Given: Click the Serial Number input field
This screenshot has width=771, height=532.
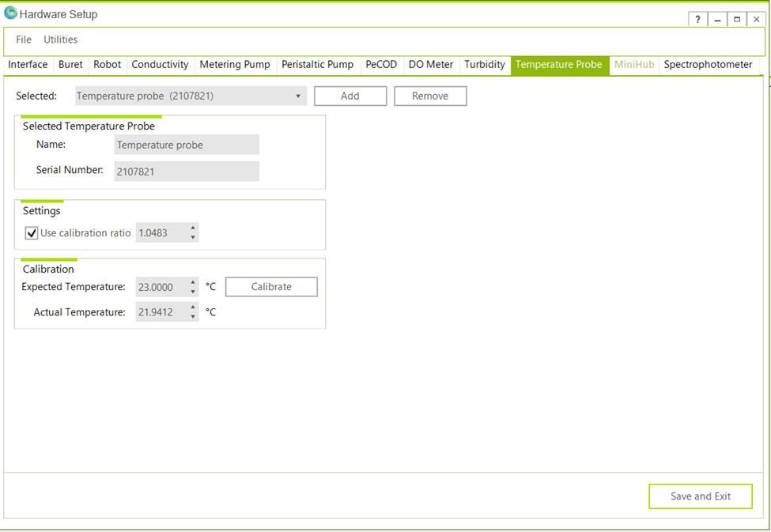Looking at the screenshot, I should tap(187, 172).
